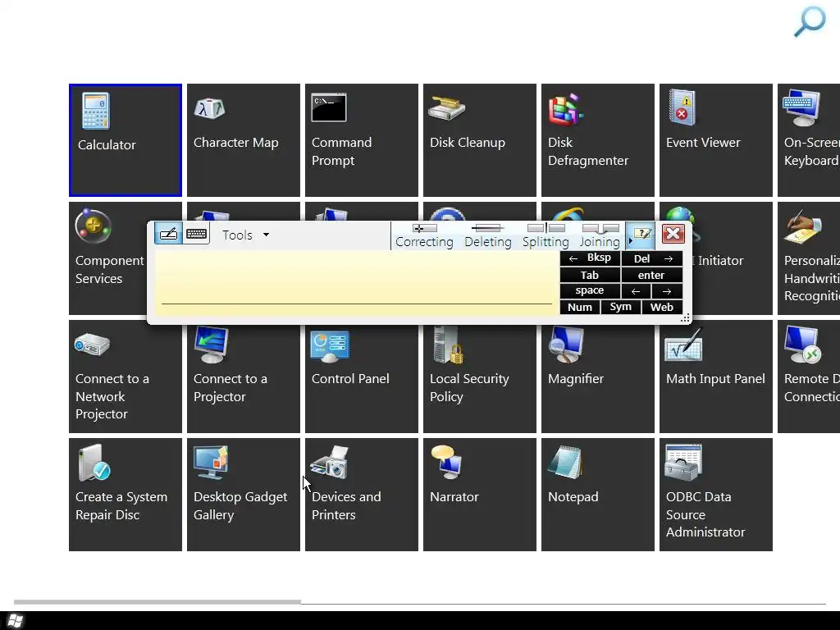The image size is (840, 630).
Task: Open Disk Defragmenter tile
Action: click(x=598, y=140)
